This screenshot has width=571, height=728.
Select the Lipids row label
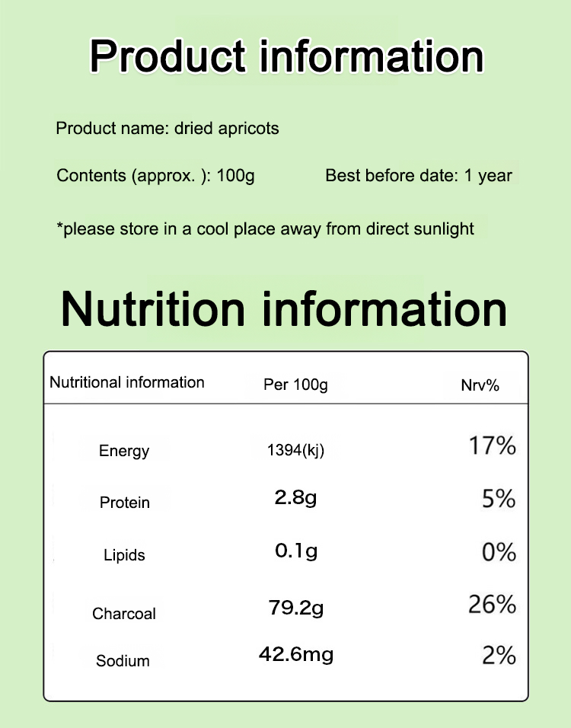[124, 555]
